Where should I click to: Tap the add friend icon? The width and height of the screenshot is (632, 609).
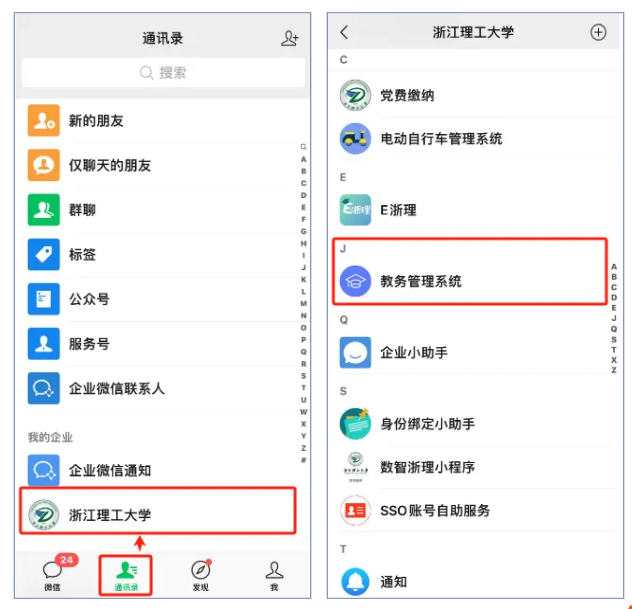pos(290,38)
